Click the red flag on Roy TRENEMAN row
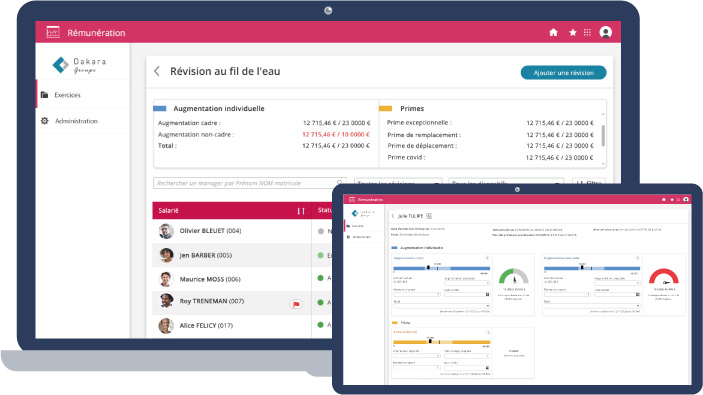 [x=296, y=304]
